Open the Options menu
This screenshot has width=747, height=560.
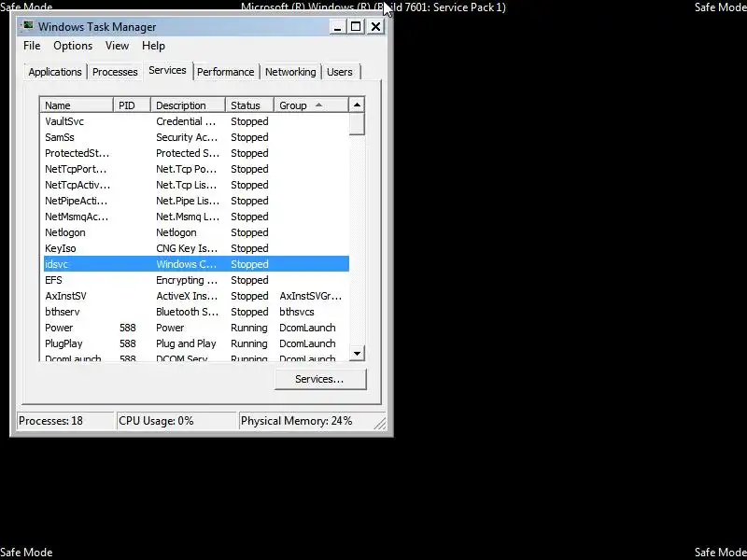(x=73, y=46)
